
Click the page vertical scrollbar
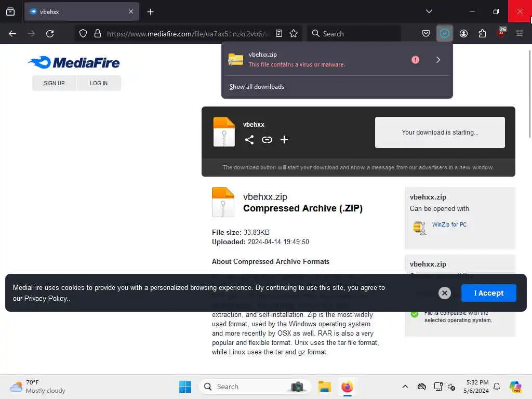pos(529,94)
